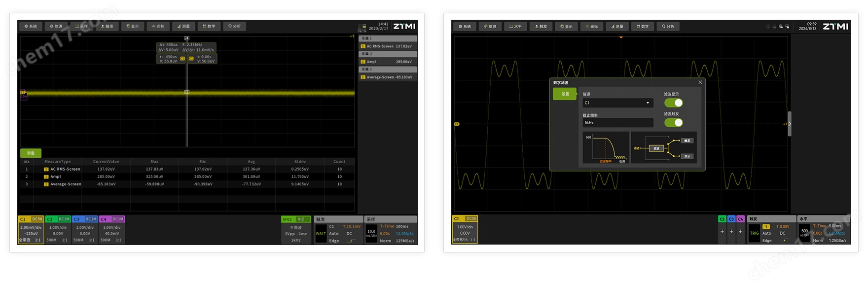
Task: Disable the 滤波触发 filter trigger switch
Action: (673, 122)
